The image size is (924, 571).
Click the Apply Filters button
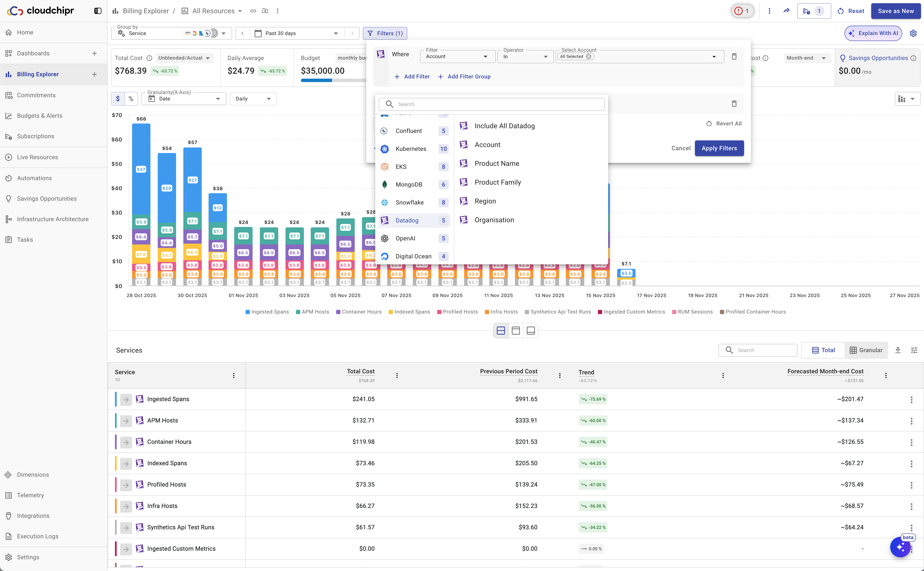[x=719, y=148]
